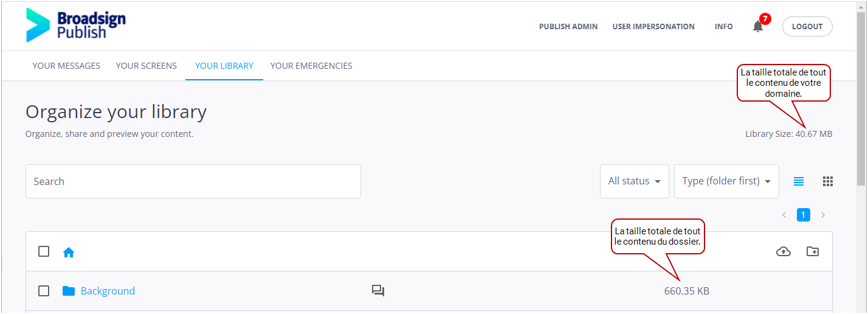
Task: Tick the select-all checkbox in header row
Action: [x=44, y=251]
